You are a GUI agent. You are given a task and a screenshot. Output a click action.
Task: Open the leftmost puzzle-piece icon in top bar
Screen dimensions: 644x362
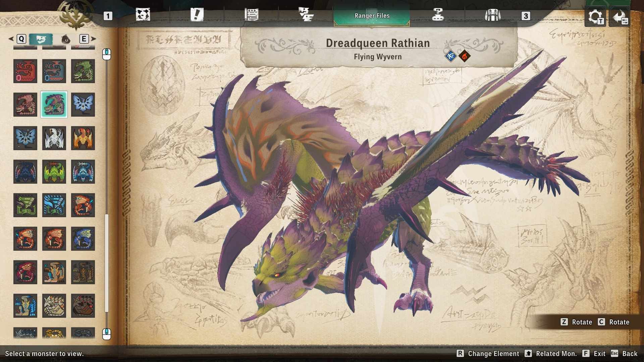(143, 14)
